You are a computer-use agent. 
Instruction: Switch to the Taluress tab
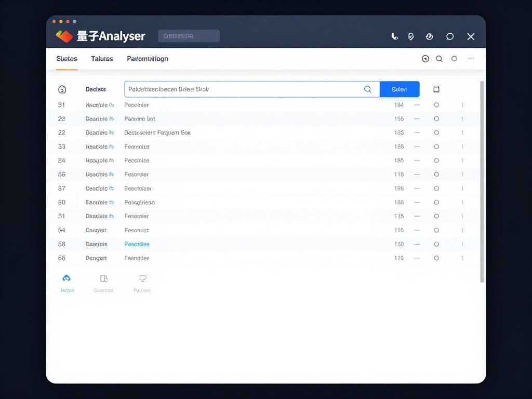click(102, 59)
